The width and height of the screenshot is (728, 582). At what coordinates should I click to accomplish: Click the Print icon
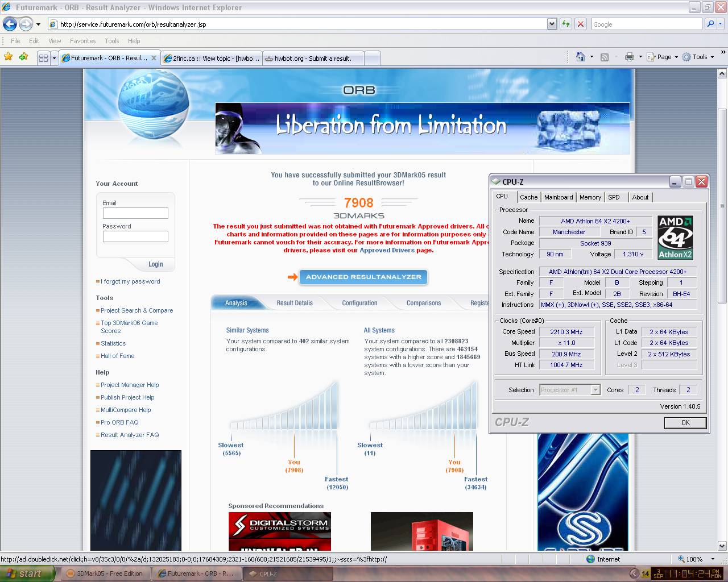click(629, 57)
